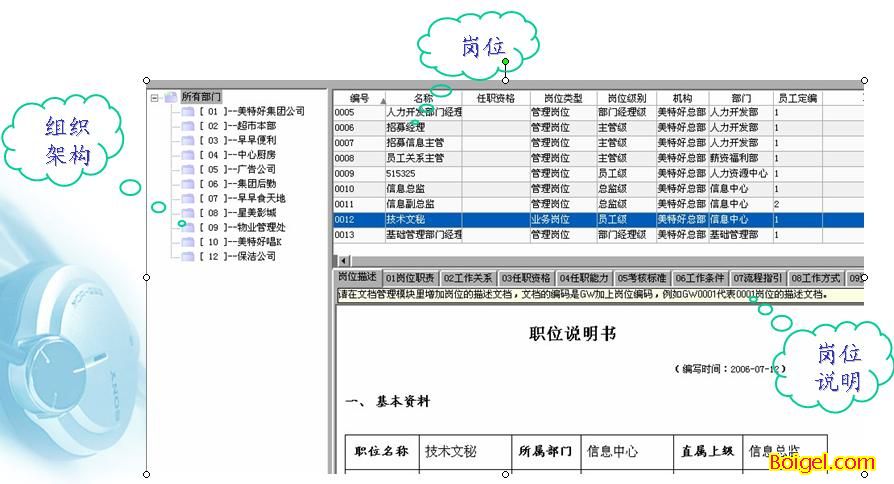The width and height of the screenshot is (894, 484).
Task: Switch to the 05考核标准 tab
Action: pyautogui.click(x=641, y=278)
